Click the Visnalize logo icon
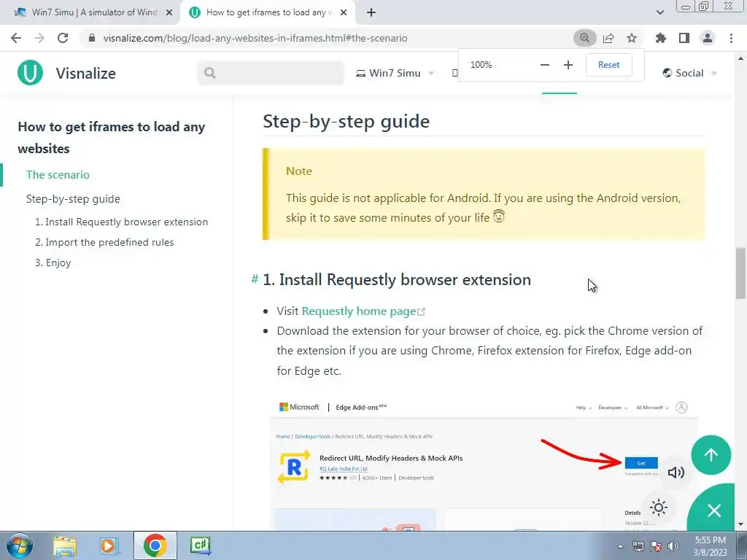 coord(30,73)
